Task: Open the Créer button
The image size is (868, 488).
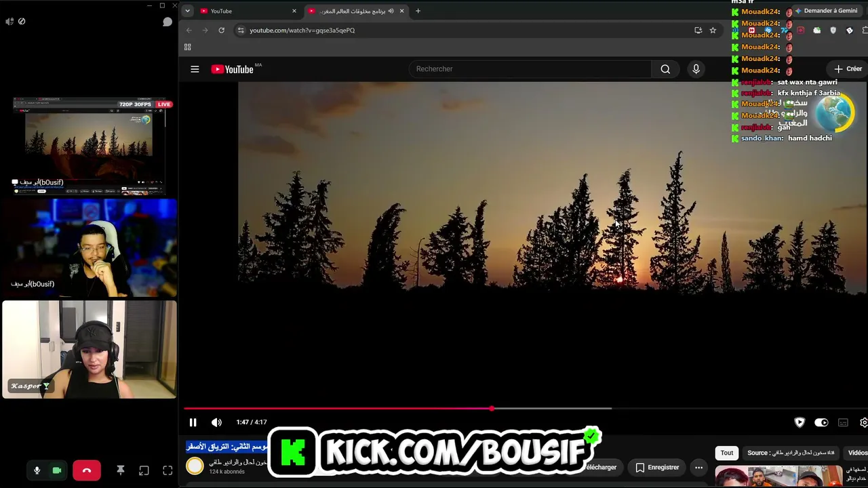Action: (848, 69)
